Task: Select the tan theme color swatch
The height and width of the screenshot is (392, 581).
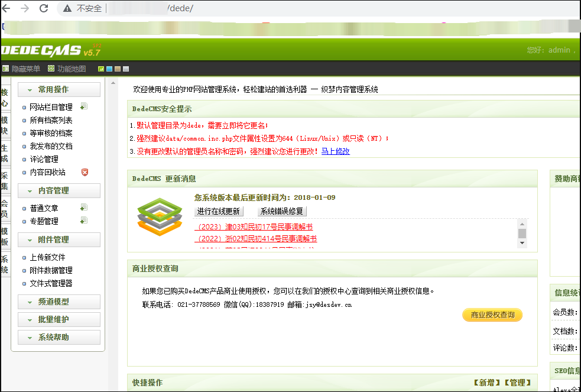Action: click(x=118, y=69)
